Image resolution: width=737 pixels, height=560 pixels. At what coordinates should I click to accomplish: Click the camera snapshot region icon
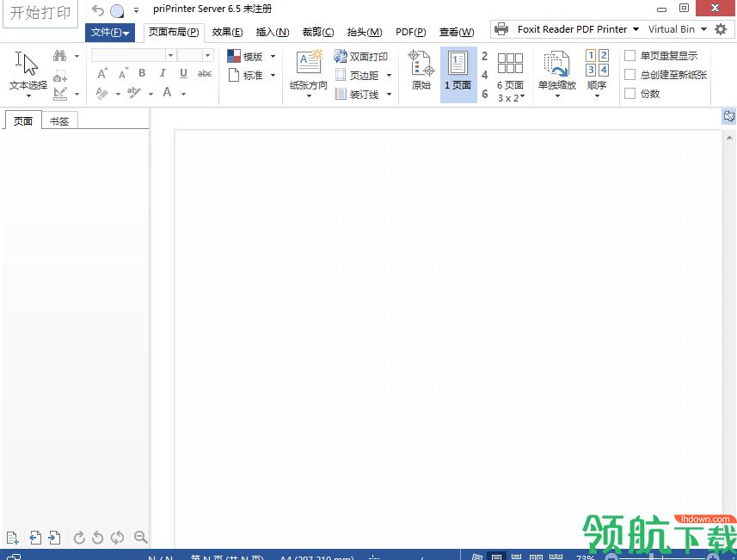click(x=60, y=77)
